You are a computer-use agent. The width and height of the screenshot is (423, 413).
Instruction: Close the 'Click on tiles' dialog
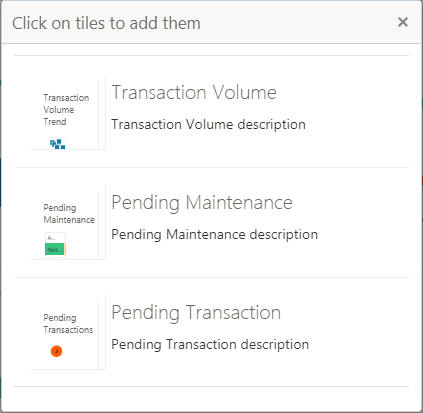(x=403, y=22)
